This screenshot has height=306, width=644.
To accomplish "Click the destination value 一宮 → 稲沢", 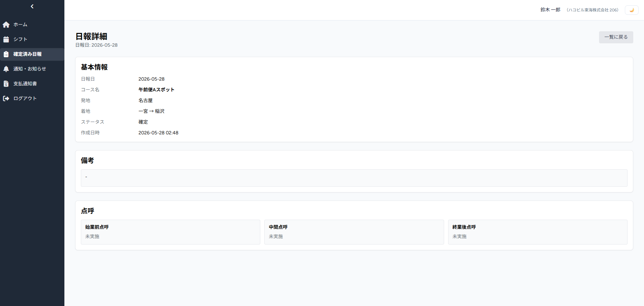I will coord(151,111).
